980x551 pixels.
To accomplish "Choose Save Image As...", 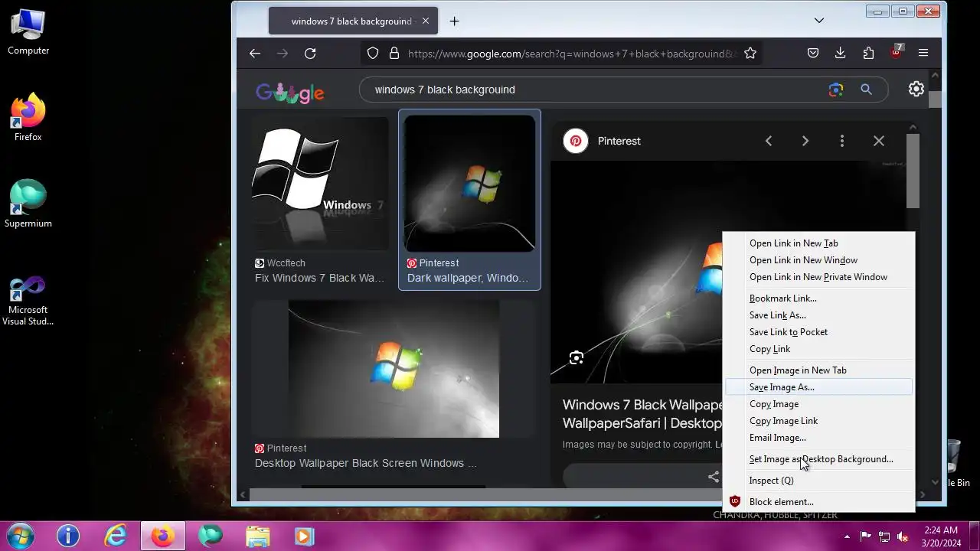I will coord(818,387).
